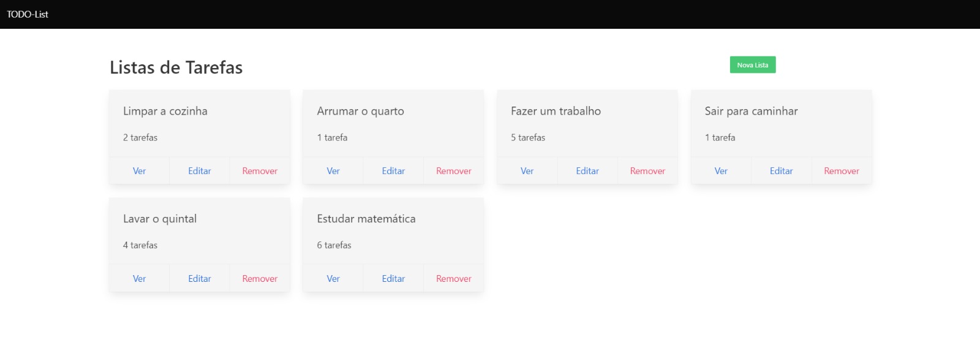This screenshot has height=356, width=980.
Task: Editar the Estudar matemática list
Action: (393, 278)
